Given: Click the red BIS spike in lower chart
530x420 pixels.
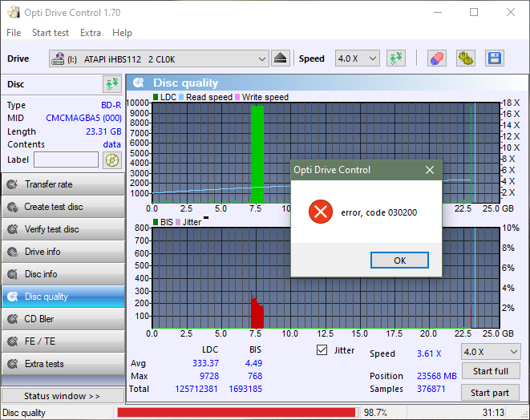Looking at the screenshot, I should [x=257, y=312].
